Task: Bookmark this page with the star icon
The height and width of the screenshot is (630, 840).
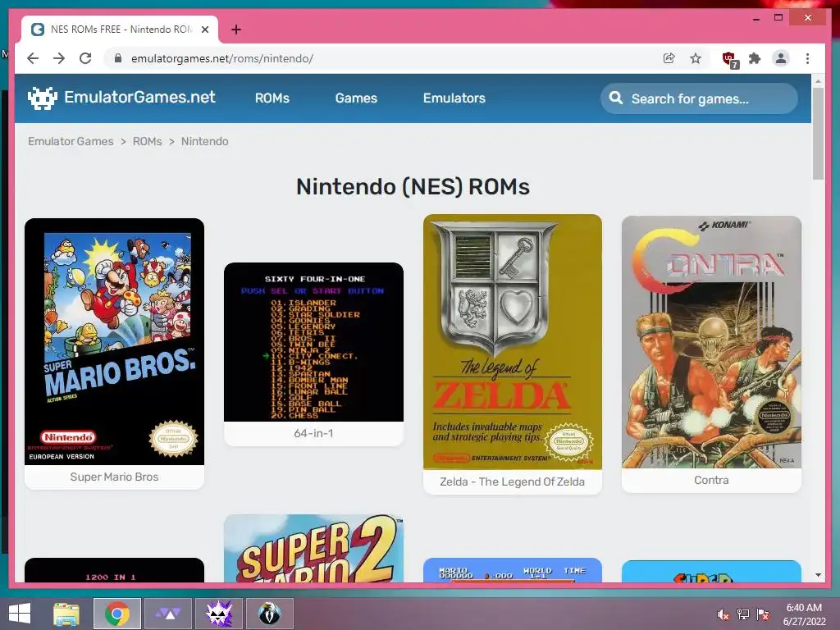Action: coord(696,58)
